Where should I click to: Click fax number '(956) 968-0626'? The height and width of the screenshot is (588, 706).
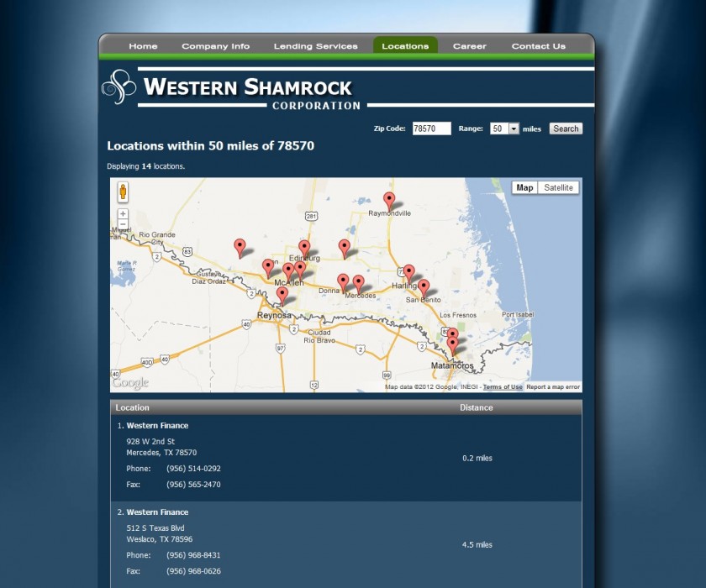click(x=193, y=571)
